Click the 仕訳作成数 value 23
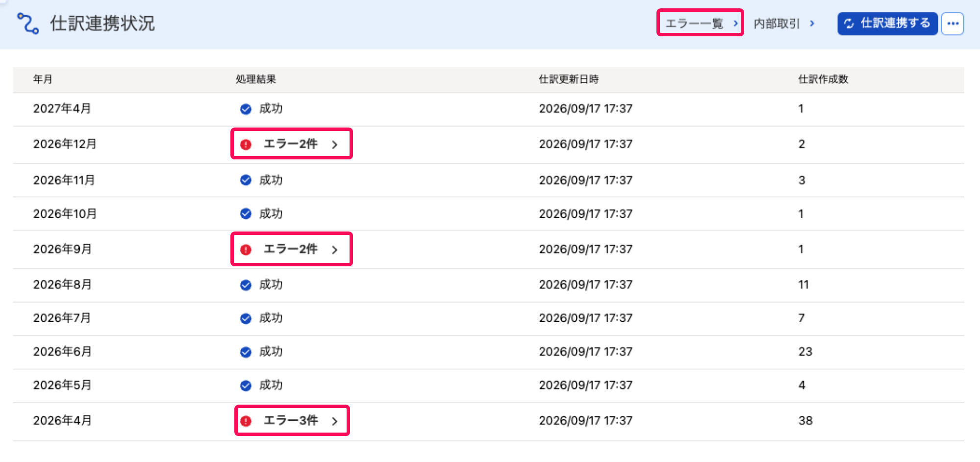This screenshot has height=462, width=980. 805,351
